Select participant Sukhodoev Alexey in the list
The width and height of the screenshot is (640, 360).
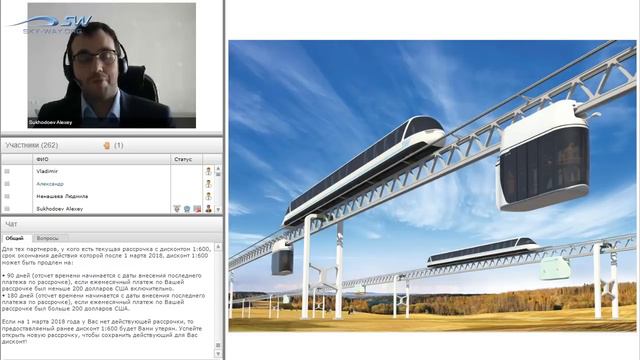point(60,209)
